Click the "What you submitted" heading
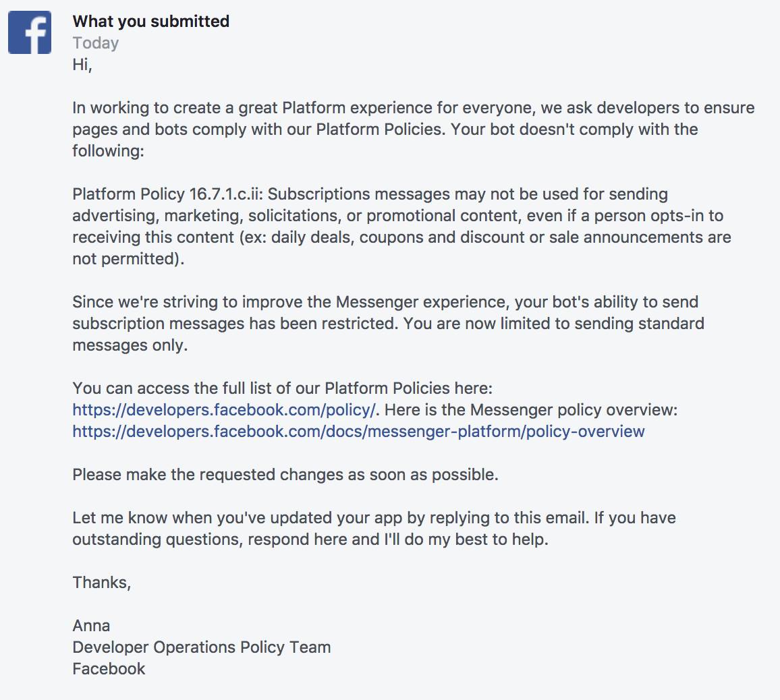780x700 pixels. (x=151, y=22)
